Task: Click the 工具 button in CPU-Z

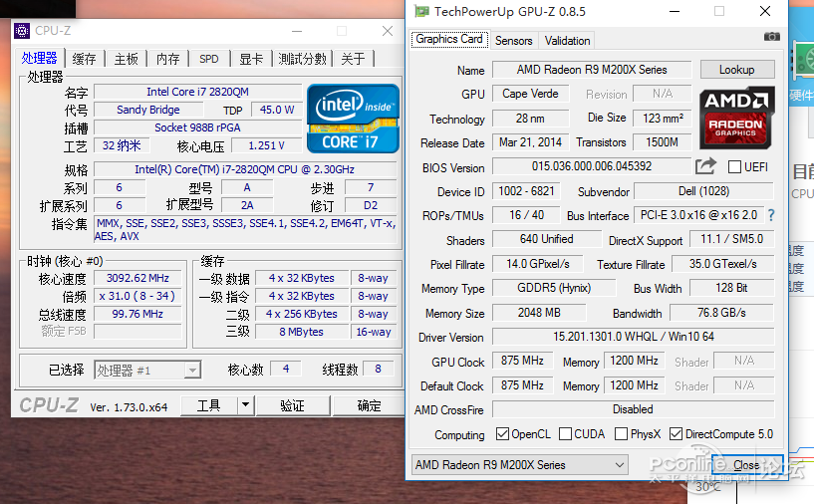Action: [x=208, y=405]
